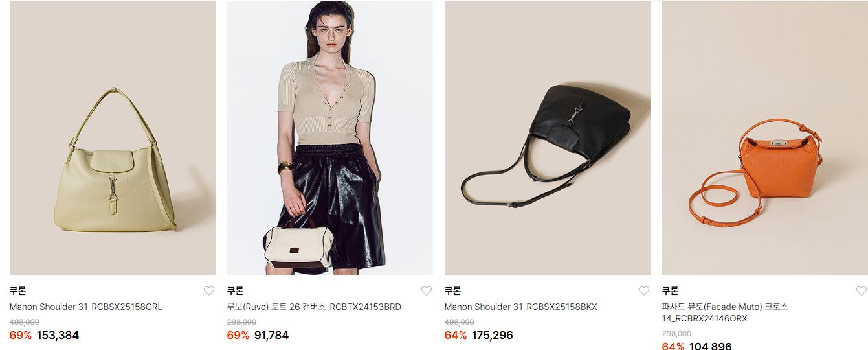Select the 91,784 discounted price
Screen dimensions: 868x350
(271, 335)
